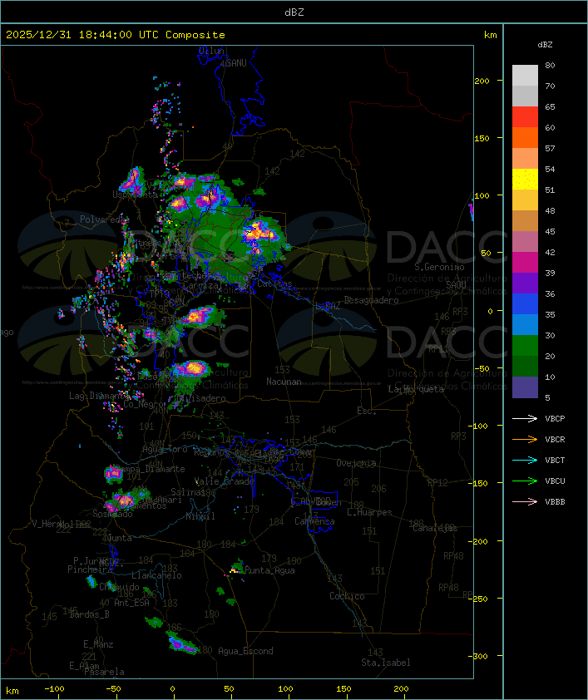Viewport: 588px width, 700px height.
Task: Select the red 65 dBZ swatch
Action: coord(525,116)
